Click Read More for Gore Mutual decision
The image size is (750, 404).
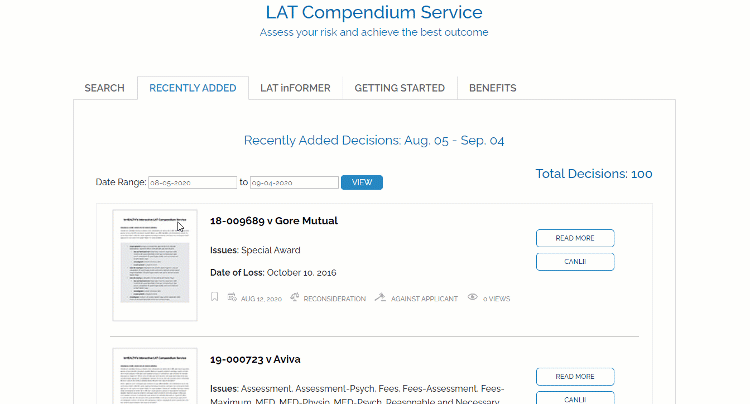tap(575, 238)
